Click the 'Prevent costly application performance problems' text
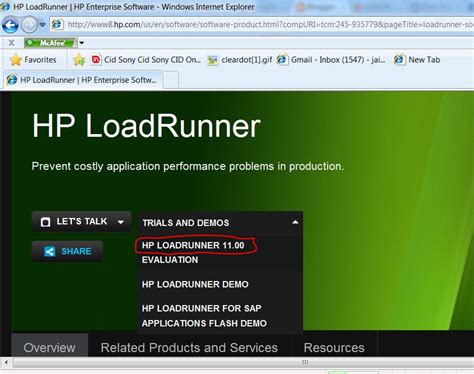This screenshot has width=474, height=374. point(188,166)
